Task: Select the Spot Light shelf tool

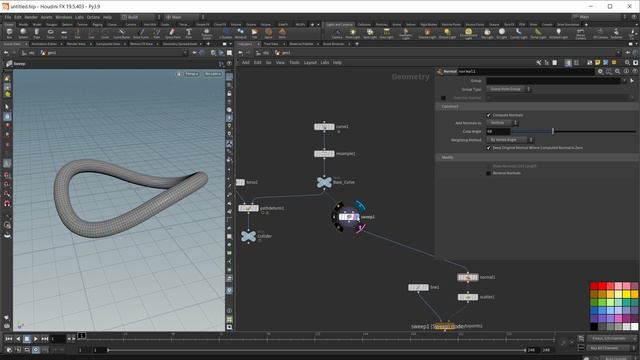Action: click(x=370, y=33)
